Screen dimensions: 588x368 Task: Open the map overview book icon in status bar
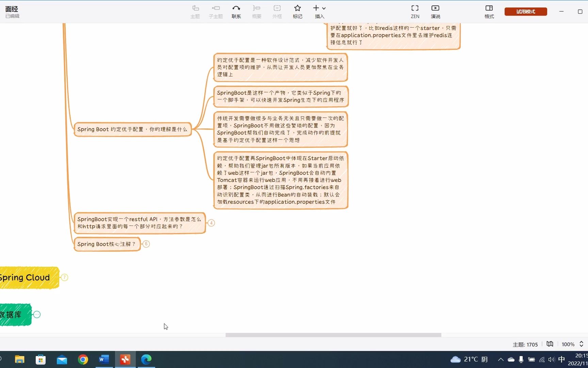[x=550, y=344]
